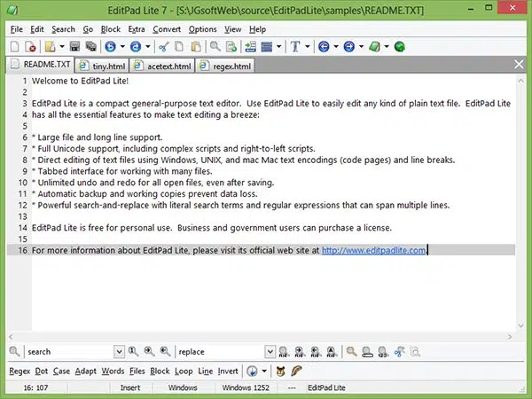Expand the Back history dropdown arrow
The width and height of the screenshot is (532, 399).
[x=336, y=46]
